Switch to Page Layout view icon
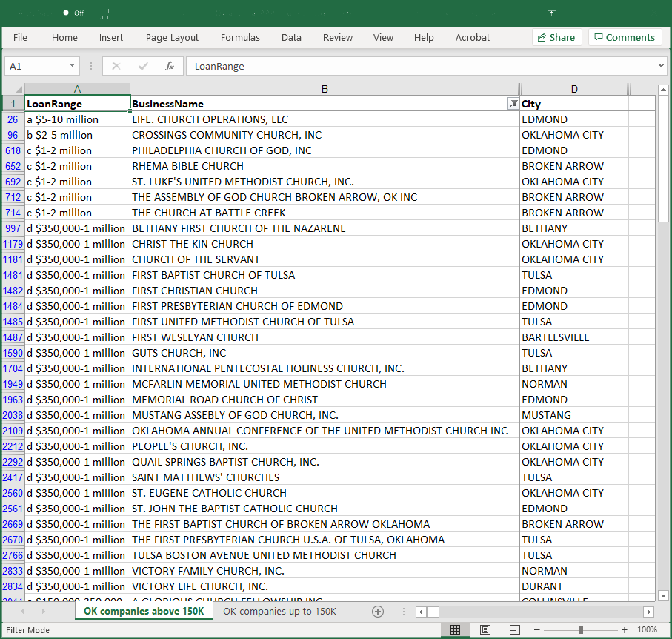This screenshot has width=672, height=639. [485, 629]
